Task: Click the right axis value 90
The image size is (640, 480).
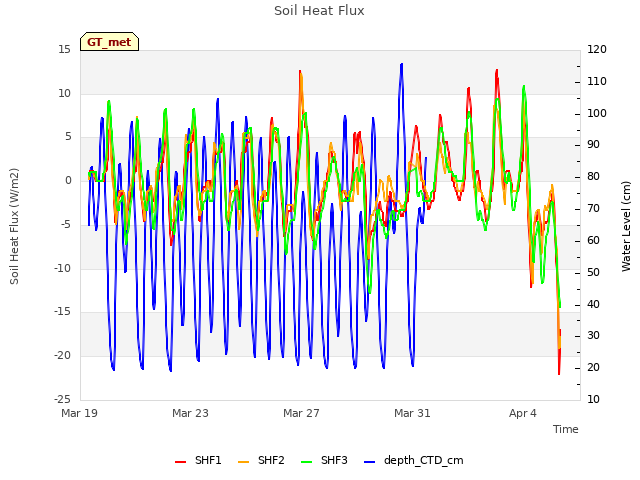Action: point(593,145)
